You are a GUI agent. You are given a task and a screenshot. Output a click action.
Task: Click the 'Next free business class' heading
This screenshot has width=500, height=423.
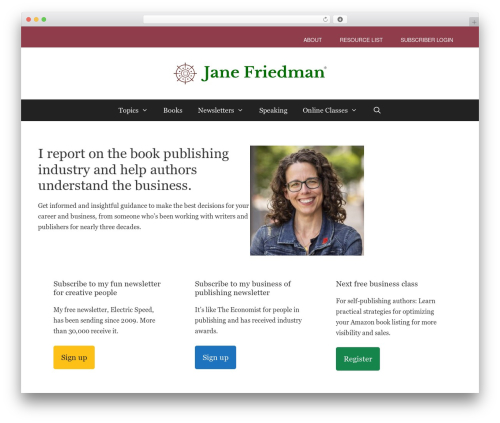point(377,284)
